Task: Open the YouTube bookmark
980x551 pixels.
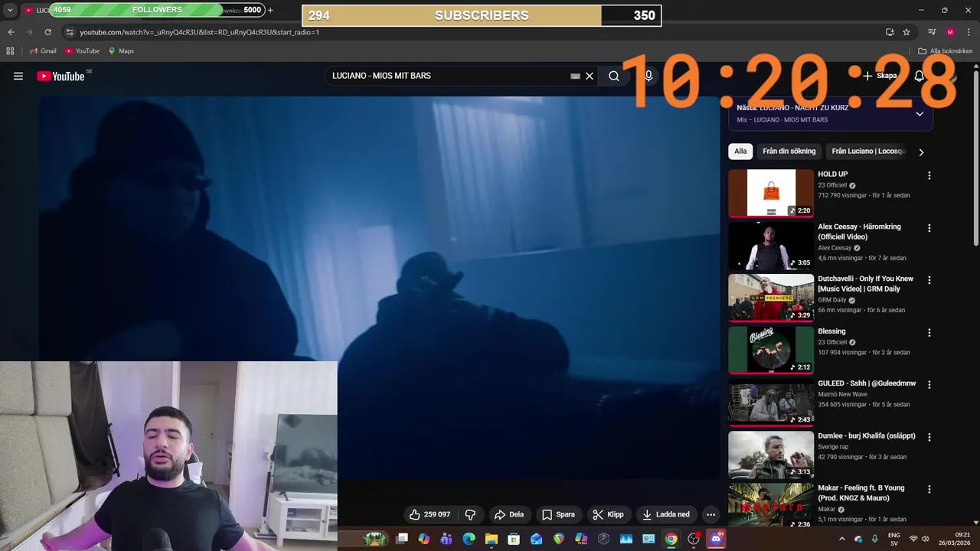Action: coord(82,51)
